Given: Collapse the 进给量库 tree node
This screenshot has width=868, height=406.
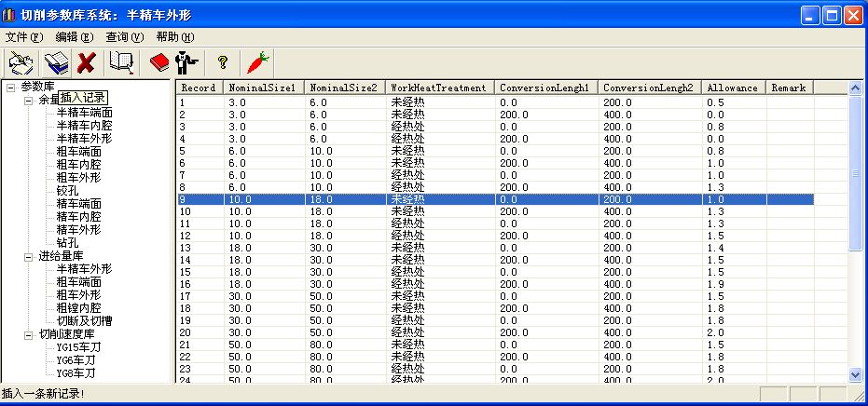Looking at the screenshot, I should tap(29, 256).
